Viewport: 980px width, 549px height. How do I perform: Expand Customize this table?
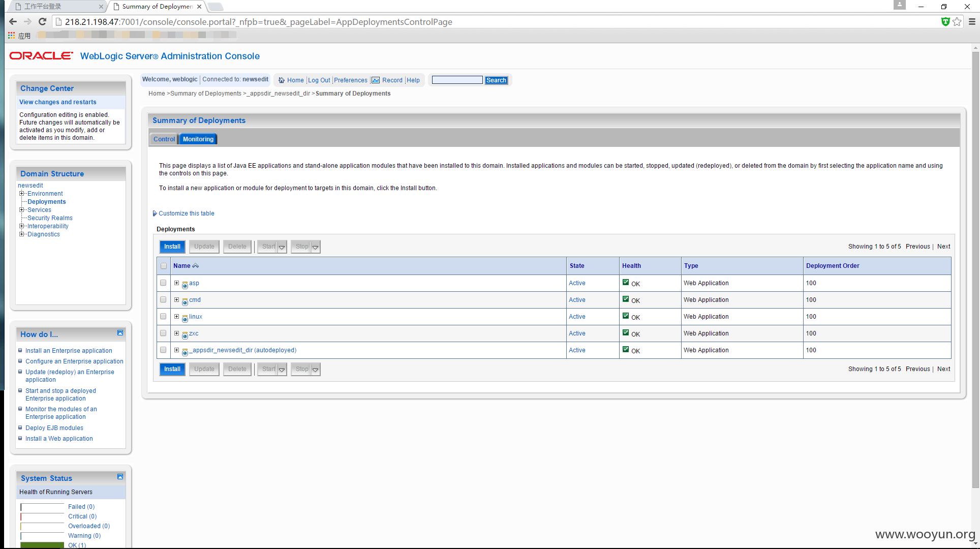pos(183,213)
